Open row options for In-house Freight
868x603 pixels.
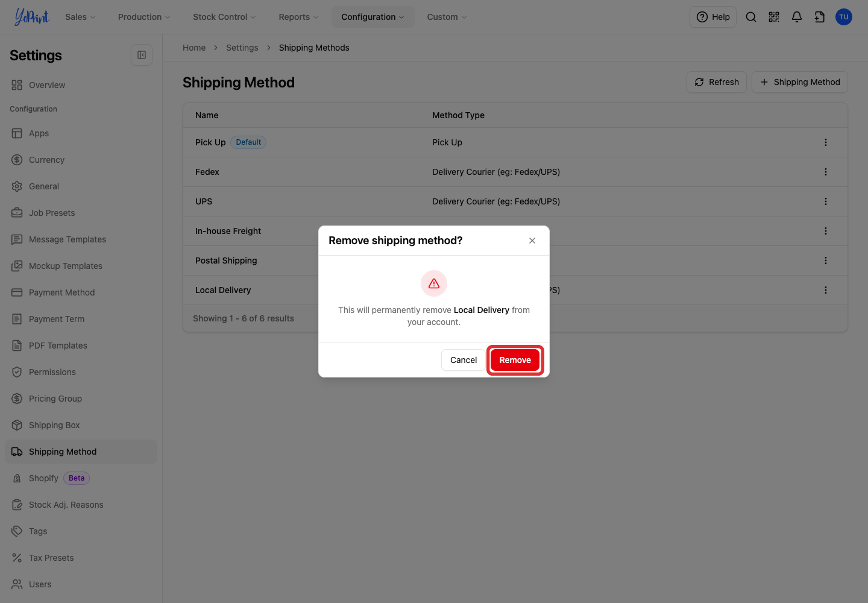pyautogui.click(x=826, y=231)
